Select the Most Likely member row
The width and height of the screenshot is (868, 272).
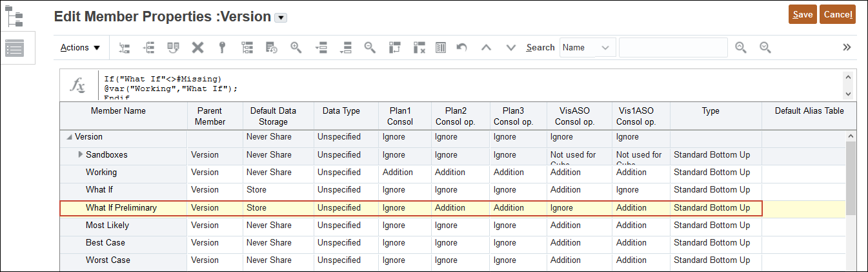coord(107,225)
